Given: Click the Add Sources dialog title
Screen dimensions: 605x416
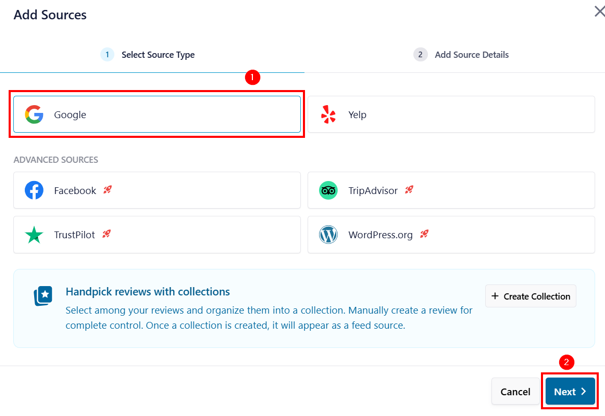Looking at the screenshot, I should (50, 15).
